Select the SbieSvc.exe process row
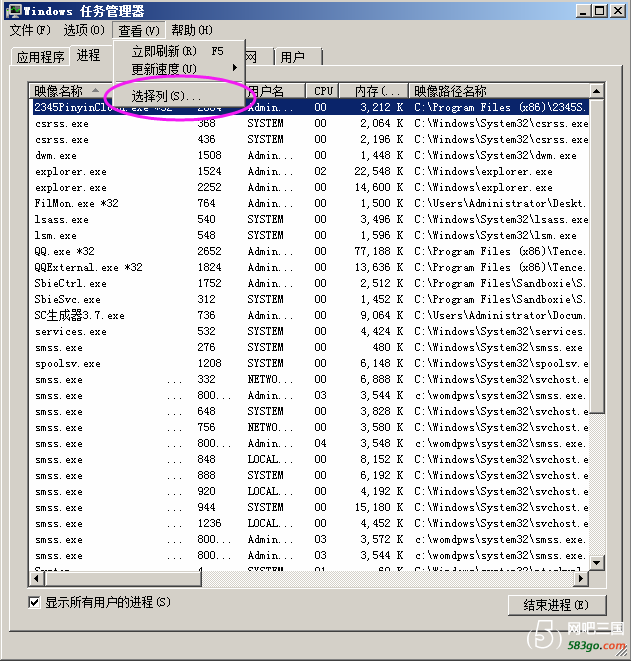Screen dimensions: 631x661 [310, 300]
